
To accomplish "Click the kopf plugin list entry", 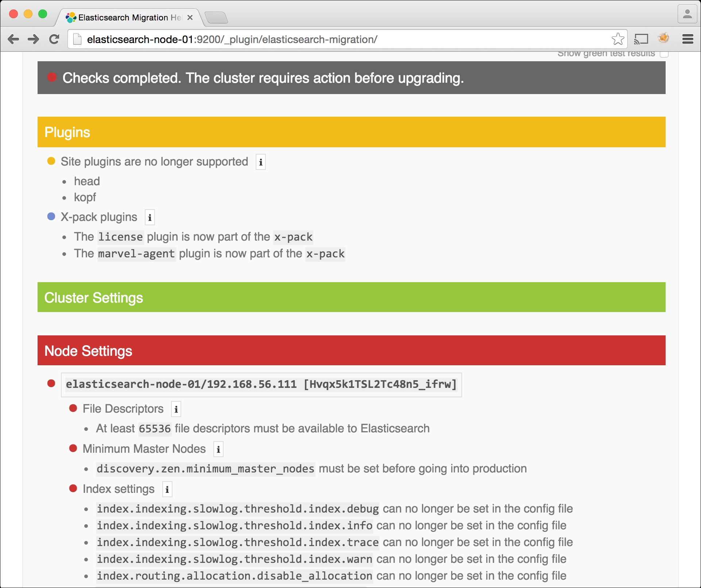I will 85,197.
